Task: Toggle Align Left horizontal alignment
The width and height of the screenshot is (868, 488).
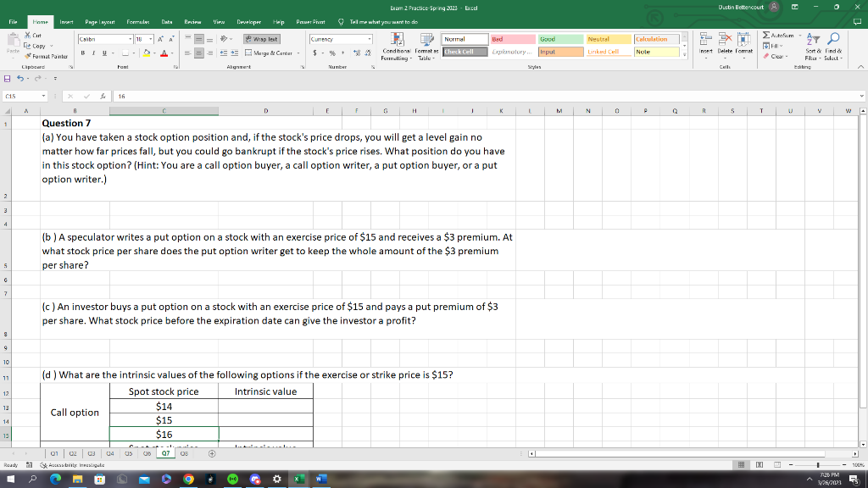Action: point(188,53)
